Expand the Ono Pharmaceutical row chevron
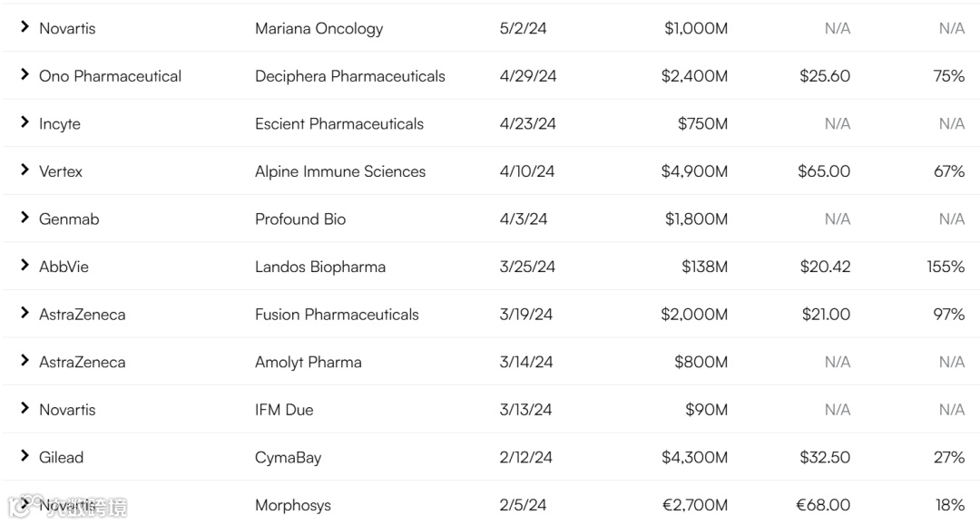The width and height of the screenshot is (980, 525). 24,75
